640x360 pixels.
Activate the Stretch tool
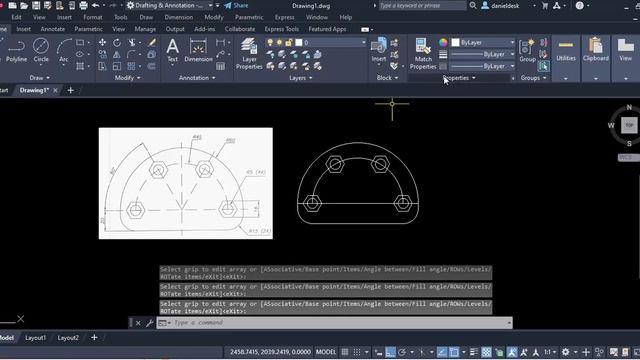click(102, 66)
